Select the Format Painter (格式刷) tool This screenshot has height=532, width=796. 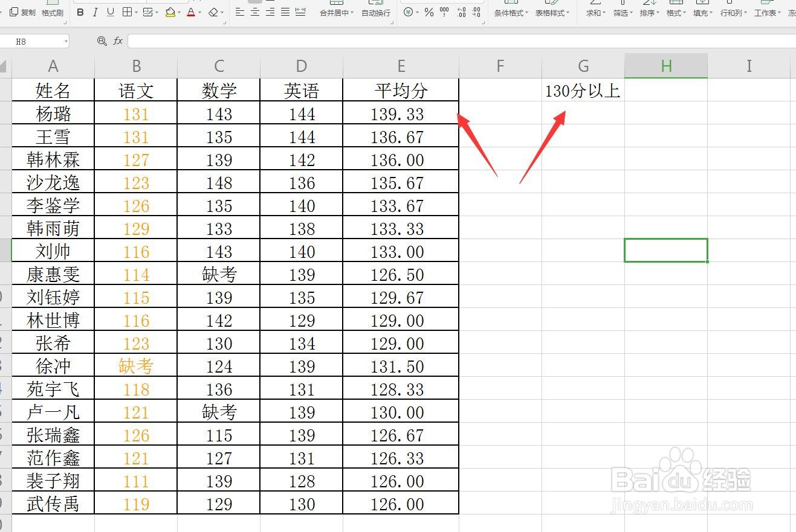pos(52,12)
